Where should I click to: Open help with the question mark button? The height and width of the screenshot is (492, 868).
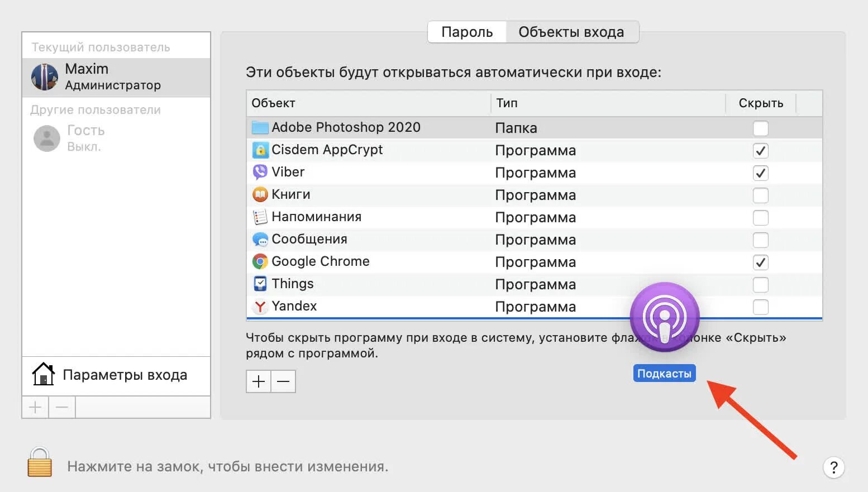[x=833, y=467]
